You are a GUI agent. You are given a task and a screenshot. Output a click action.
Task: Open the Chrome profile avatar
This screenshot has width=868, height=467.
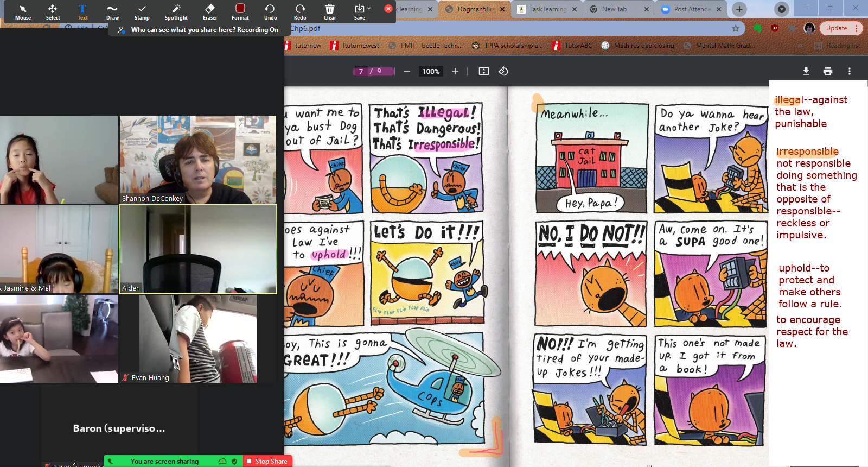(809, 28)
